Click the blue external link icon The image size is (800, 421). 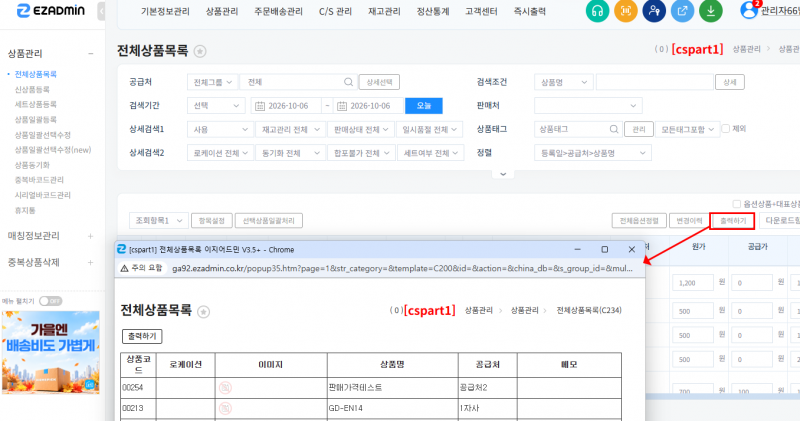tap(682, 11)
